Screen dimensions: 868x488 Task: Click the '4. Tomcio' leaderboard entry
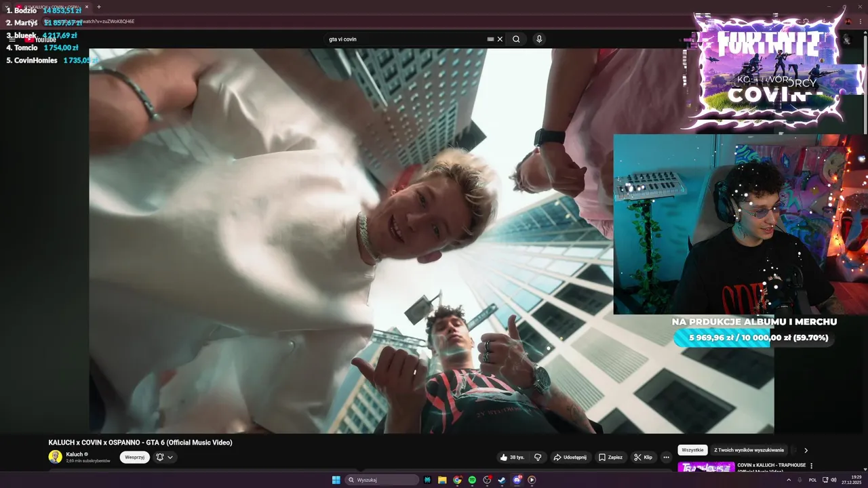click(43, 48)
